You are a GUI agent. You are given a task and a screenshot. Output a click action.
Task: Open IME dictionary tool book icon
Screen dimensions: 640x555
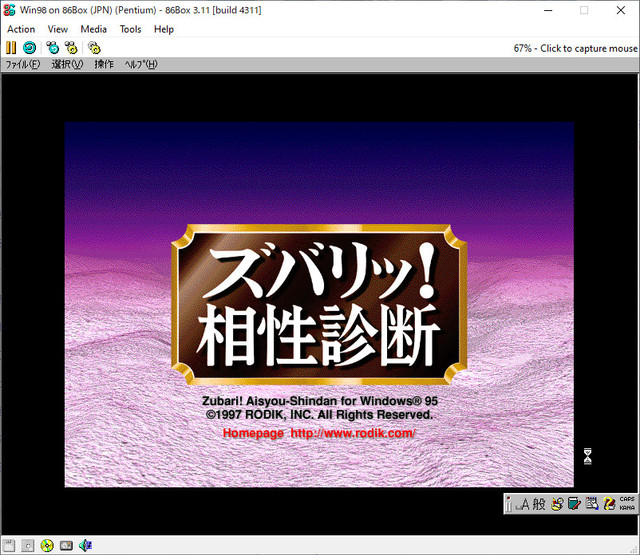574,504
